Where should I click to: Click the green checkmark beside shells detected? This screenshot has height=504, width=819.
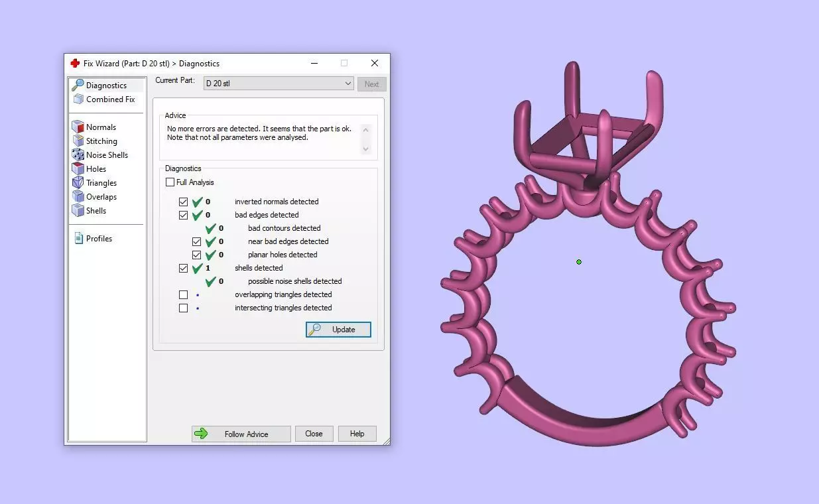[198, 268]
